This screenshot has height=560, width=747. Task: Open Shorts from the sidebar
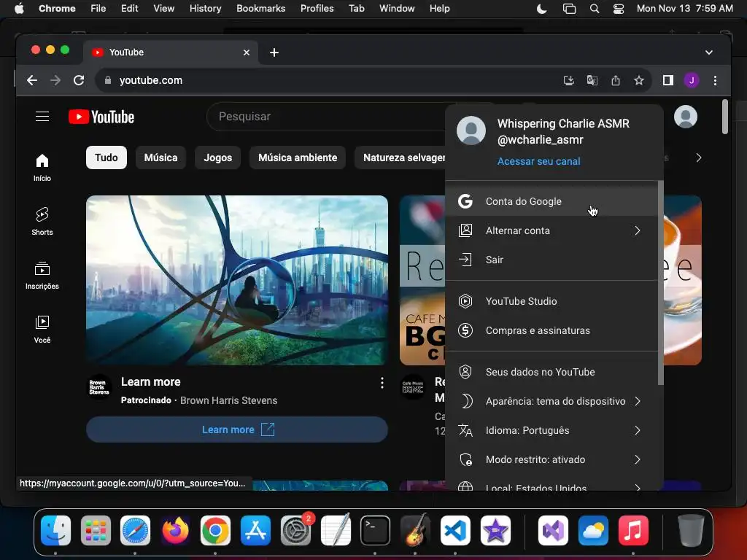click(42, 222)
